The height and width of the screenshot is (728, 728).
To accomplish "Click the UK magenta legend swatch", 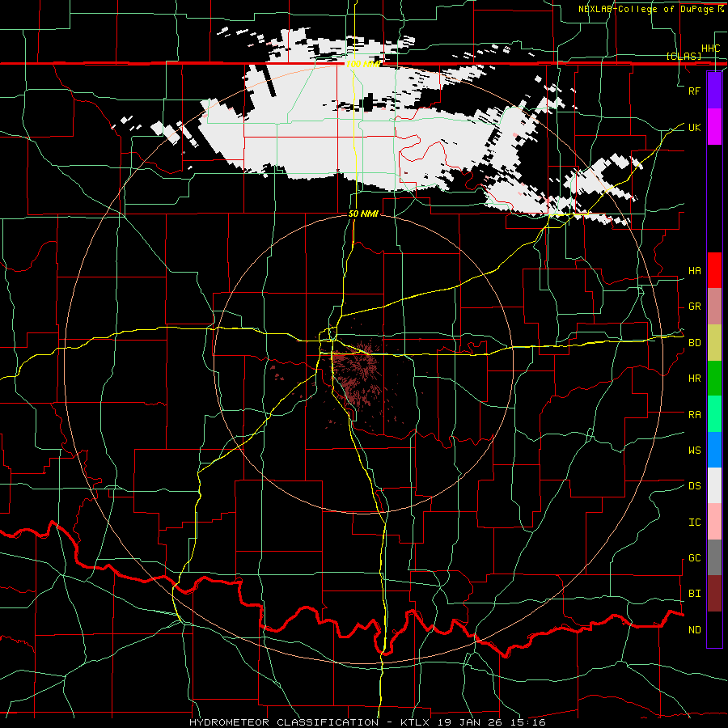I will click(714, 127).
